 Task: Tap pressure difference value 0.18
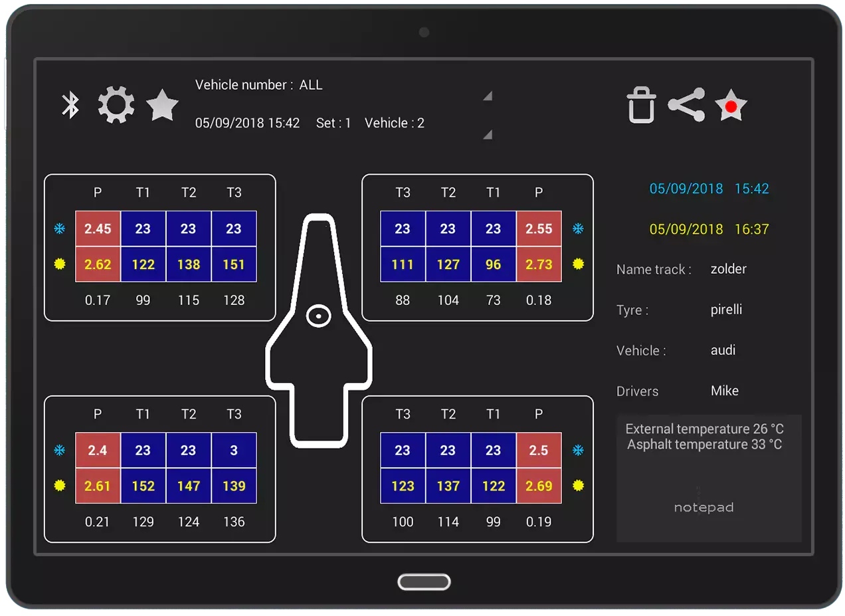pos(539,300)
